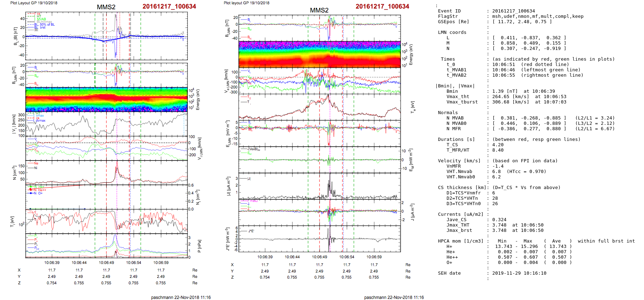Click the 'HPCA mom [1/cm3]' heading

(461, 241)
